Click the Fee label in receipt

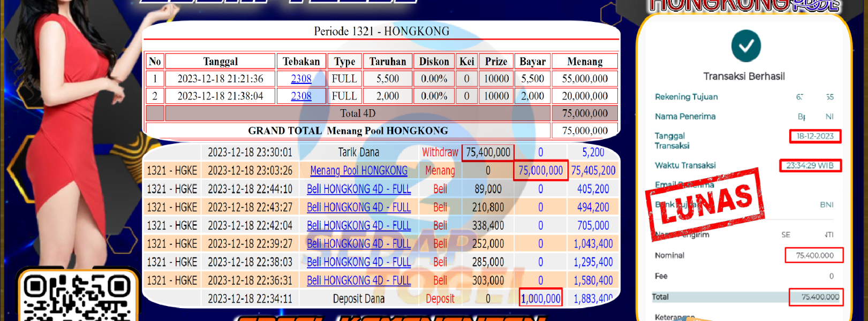tap(661, 276)
